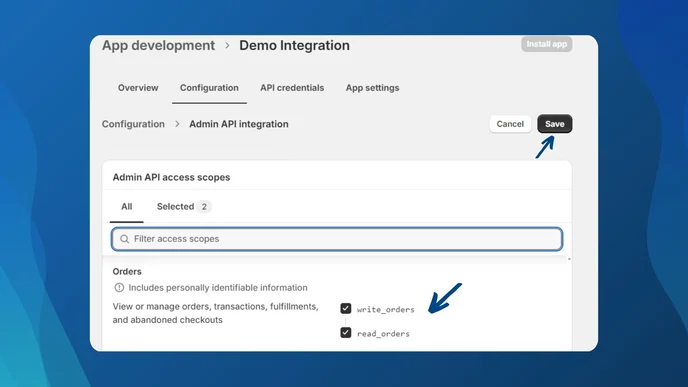
Task: Uncheck the read_orders checkbox
Action: coord(346,333)
